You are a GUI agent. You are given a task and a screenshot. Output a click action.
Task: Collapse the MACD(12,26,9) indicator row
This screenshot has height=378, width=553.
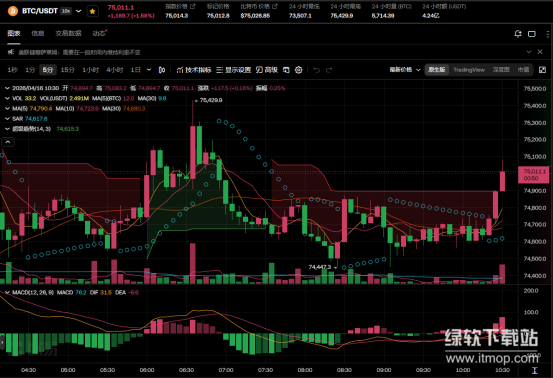click(x=7, y=293)
